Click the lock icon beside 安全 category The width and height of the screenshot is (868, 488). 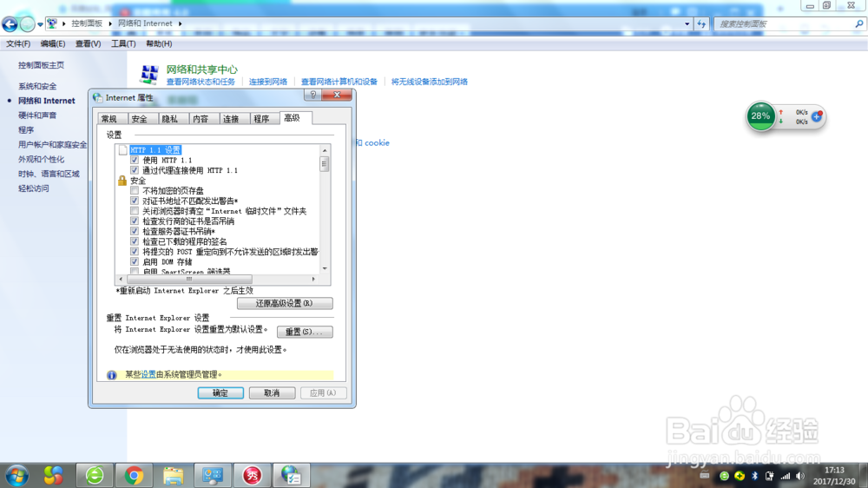point(122,181)
